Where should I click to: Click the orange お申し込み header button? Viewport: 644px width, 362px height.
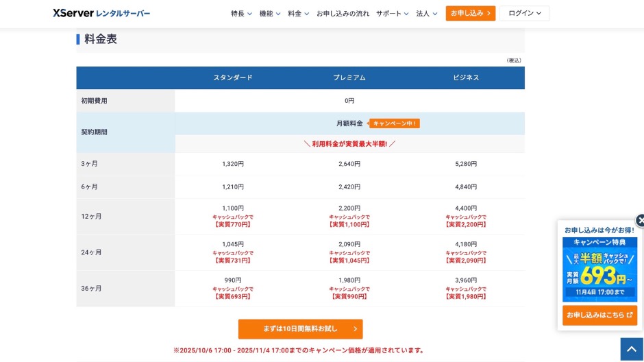tap(470, 13)
